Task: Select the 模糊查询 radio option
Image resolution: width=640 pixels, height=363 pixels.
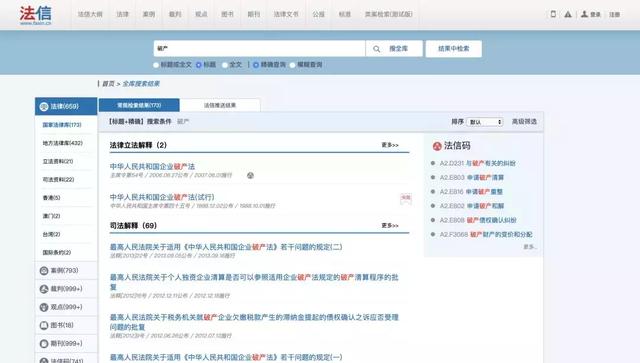Action: (x=292, y=65)
